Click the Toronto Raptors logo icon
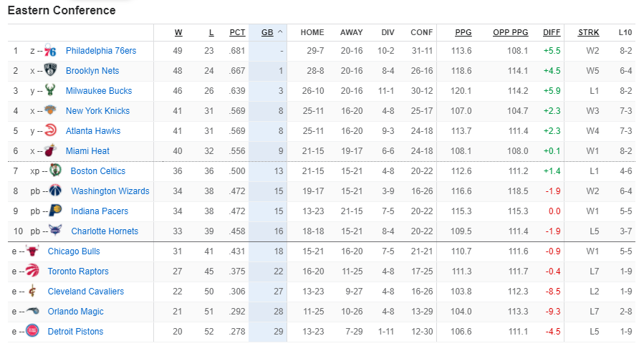644x346 pixels. coord(32,271)
